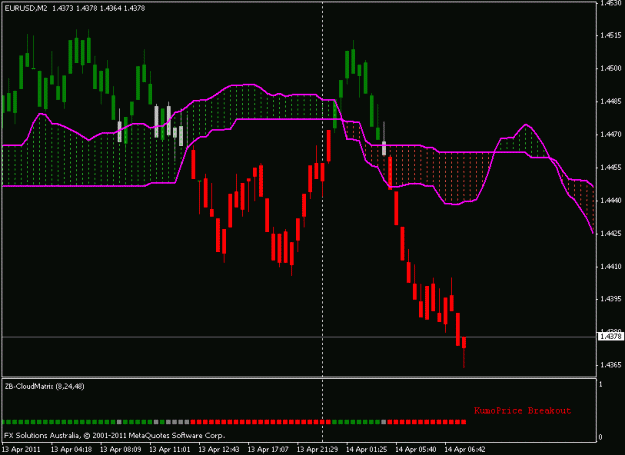
Task: Click the 14 Apr 06:42 time label
Action: click(465, 449)
